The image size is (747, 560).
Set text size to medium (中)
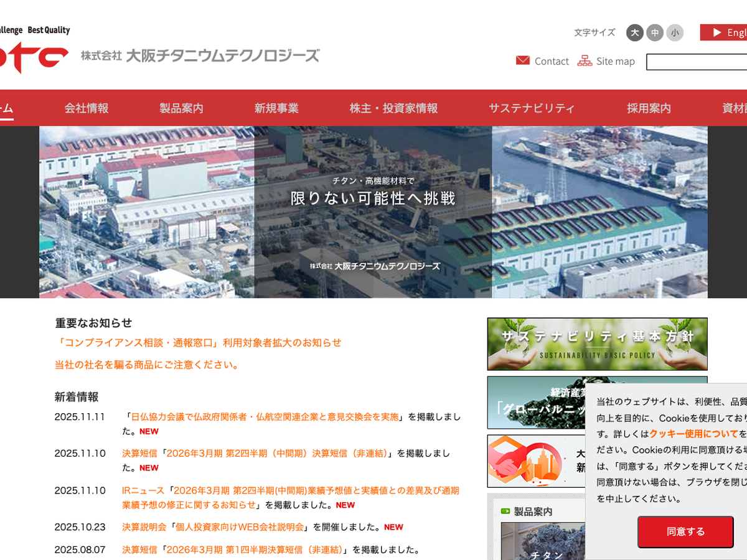pos(654,32)
